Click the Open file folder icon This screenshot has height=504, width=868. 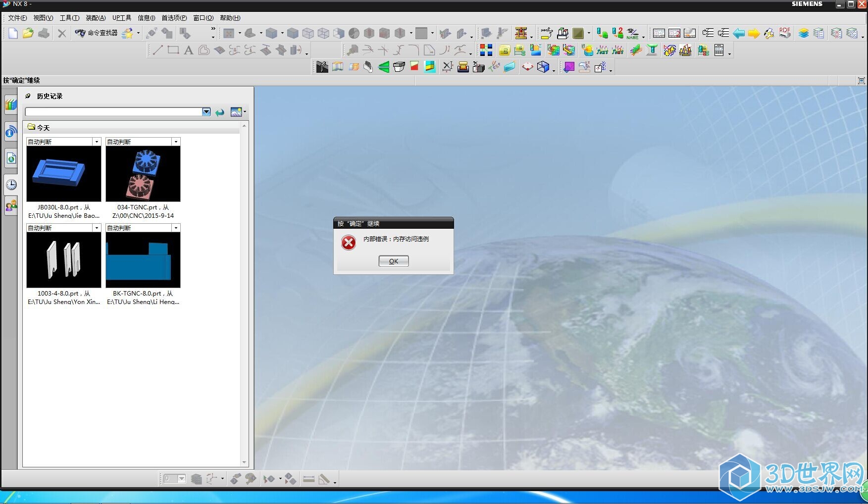point(28,33)
